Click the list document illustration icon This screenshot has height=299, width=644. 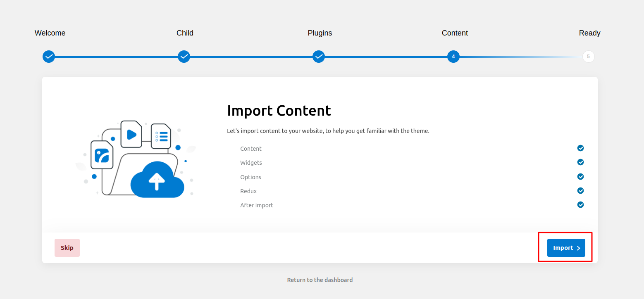161,136
